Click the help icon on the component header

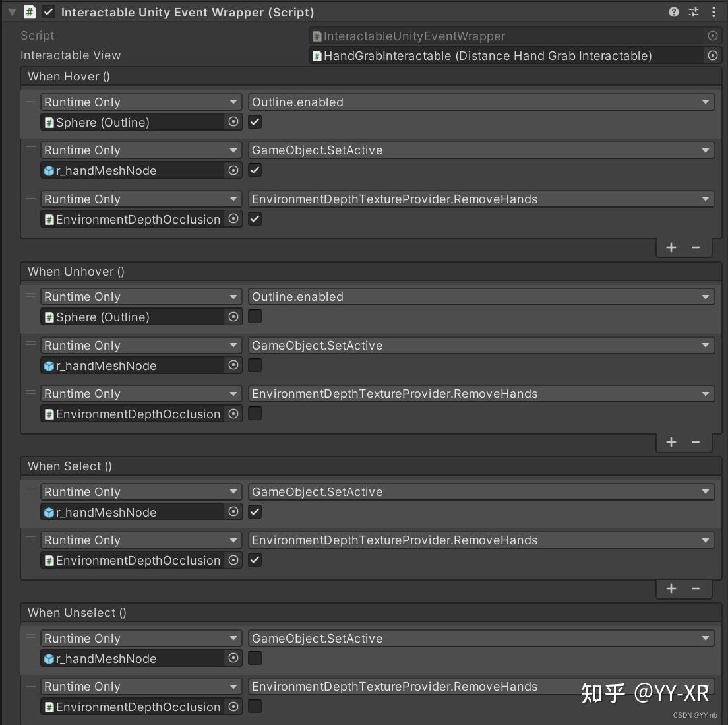pos(673,12)
